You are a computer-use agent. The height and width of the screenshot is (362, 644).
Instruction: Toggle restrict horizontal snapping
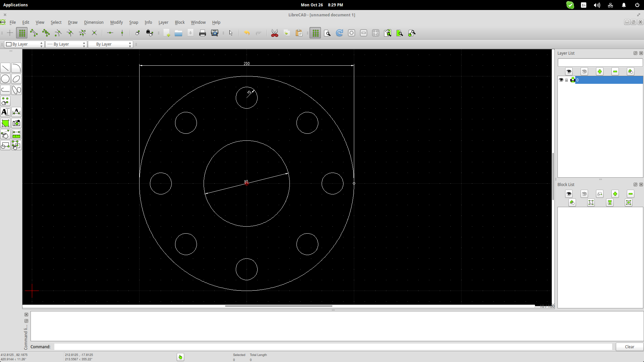(110, 33)
